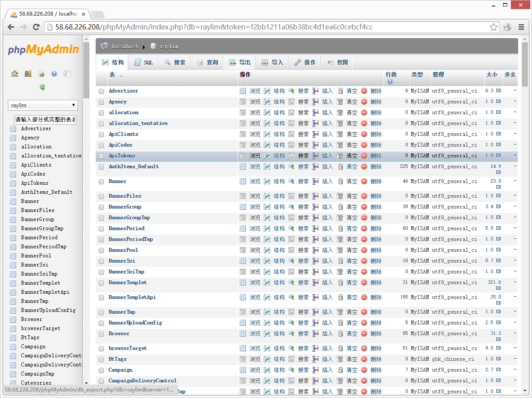The image size is (532, 398).
Task: Click the red delete icon for BannerFiles row
Action: [x=364, y=196]
